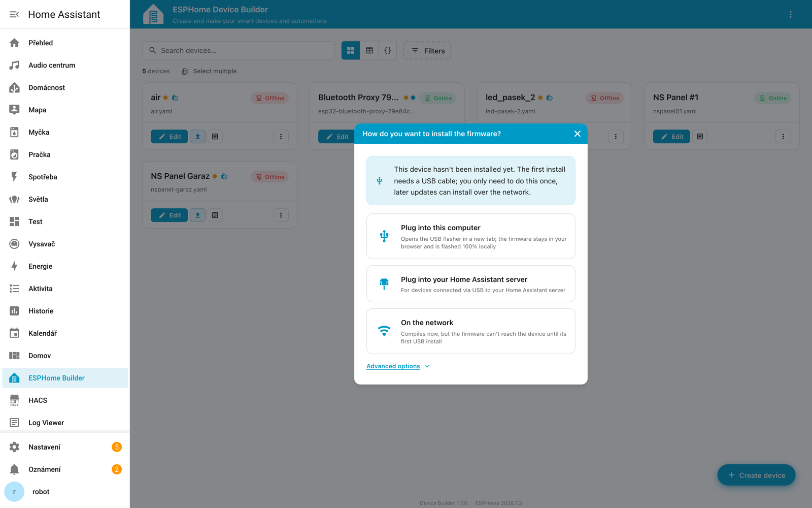812x508 pixels.
Task: Choose Plug into your Home Assistant server
Action: pos(471,284)
